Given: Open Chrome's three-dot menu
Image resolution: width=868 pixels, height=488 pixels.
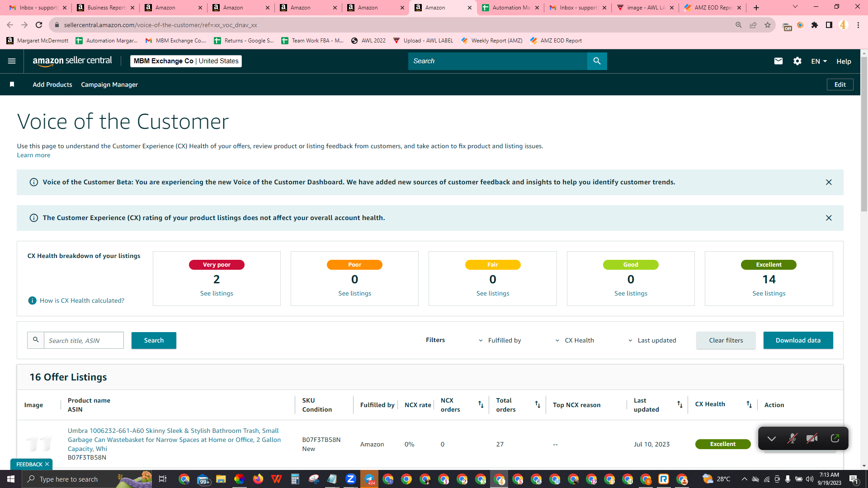Looking at the screenshot, I should tap(858, 25).
